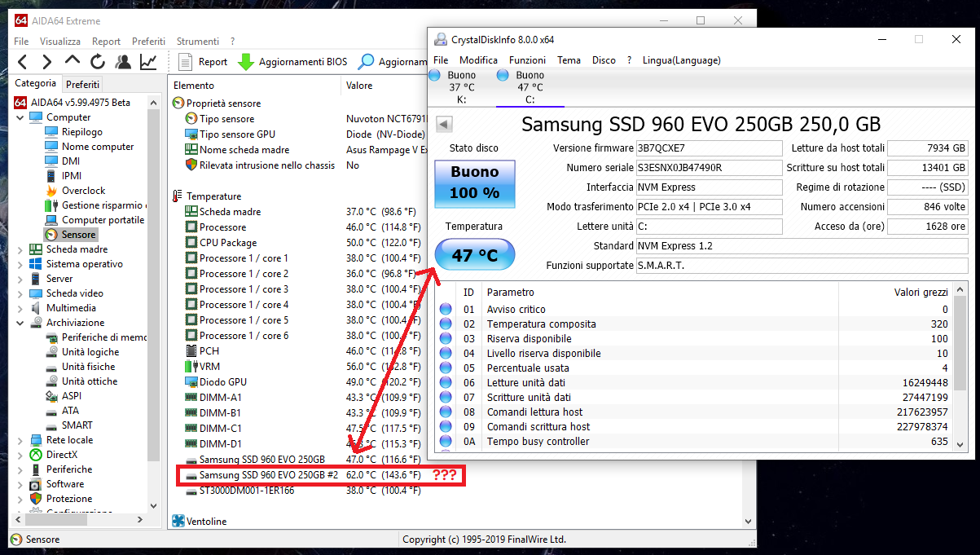Expand the Multimedia tree node

(21, 308)
